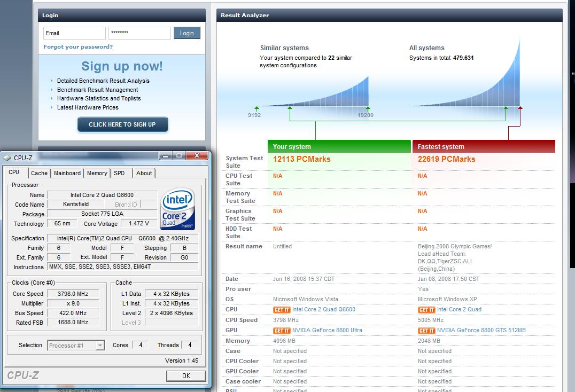Open the Mainboard tab
The width and height of the screenshot is (575, 392).
point(67,173)
